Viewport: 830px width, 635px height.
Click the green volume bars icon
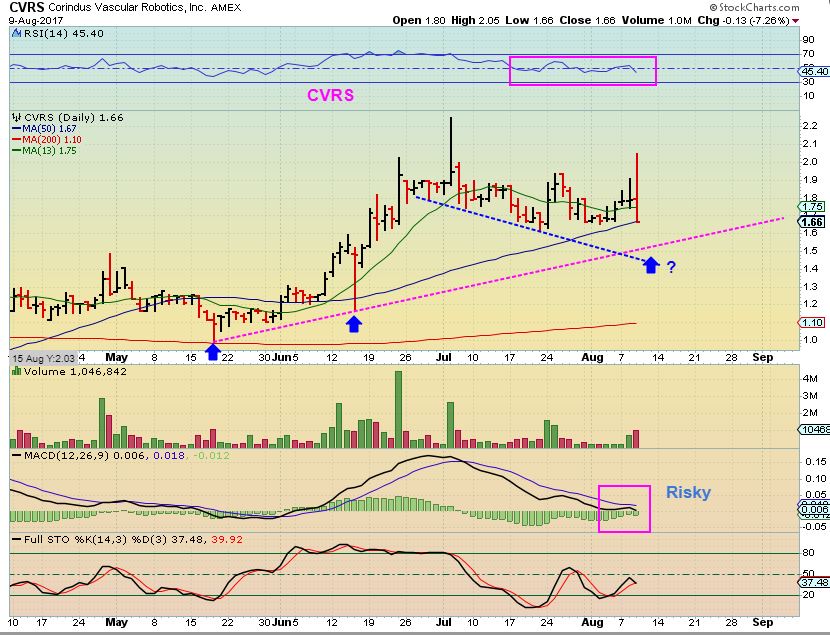tap(16, 371)
